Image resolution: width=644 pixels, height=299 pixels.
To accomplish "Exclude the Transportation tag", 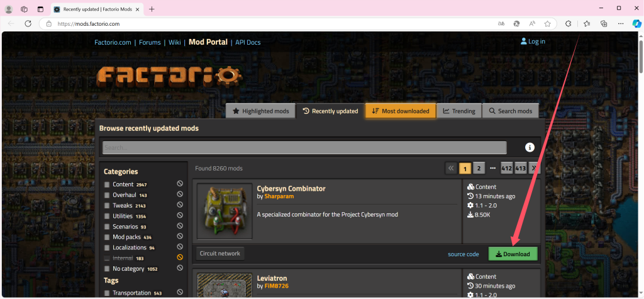I will click(x=180, y=293).
